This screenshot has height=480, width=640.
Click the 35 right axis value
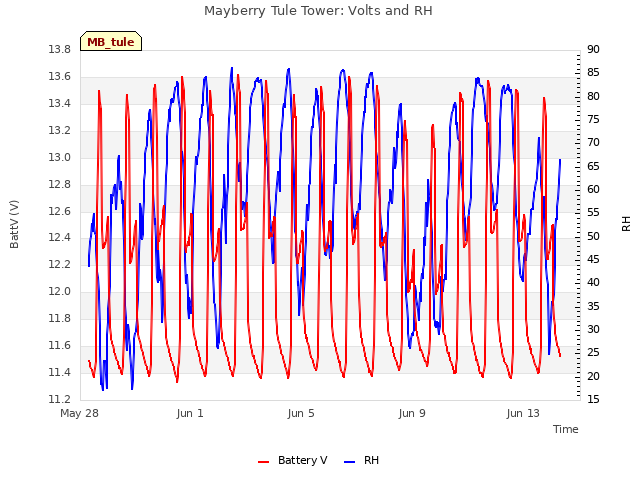(593, 306)
